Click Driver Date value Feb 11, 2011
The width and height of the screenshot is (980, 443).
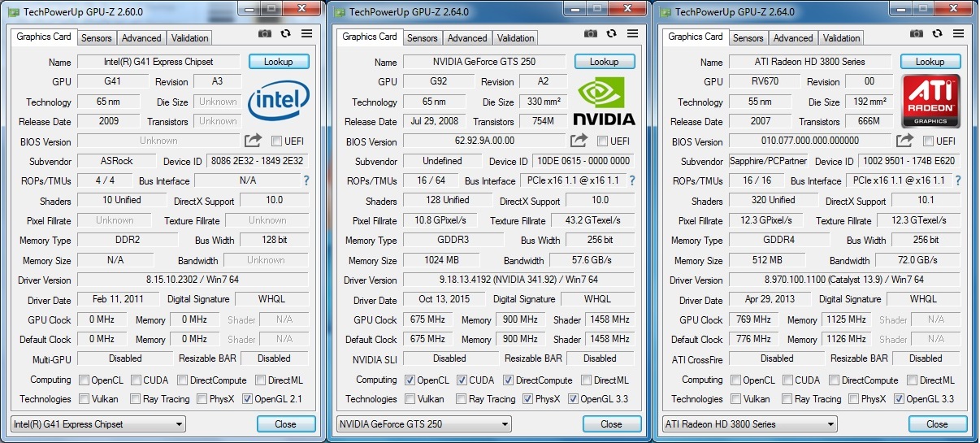tap(117, 299)
